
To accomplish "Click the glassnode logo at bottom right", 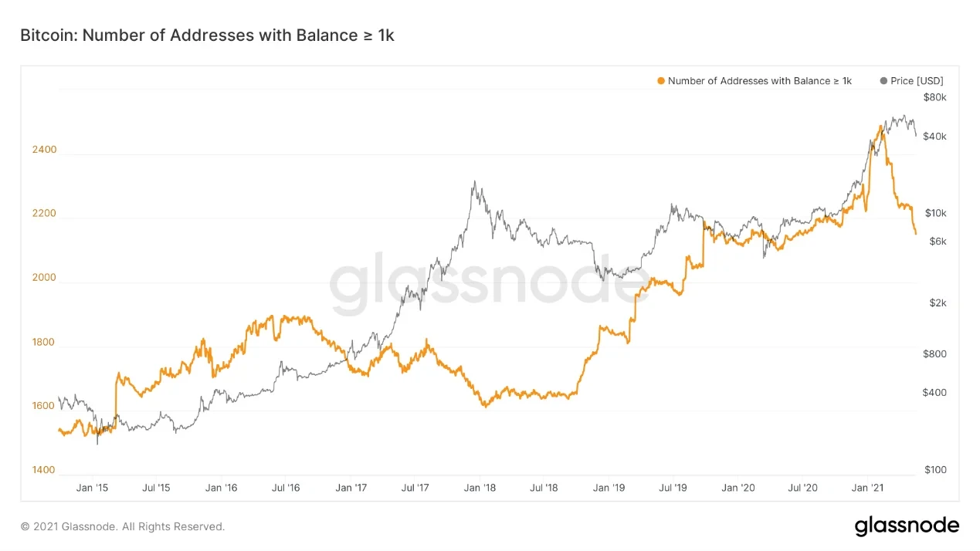I will tap(907, 526).
